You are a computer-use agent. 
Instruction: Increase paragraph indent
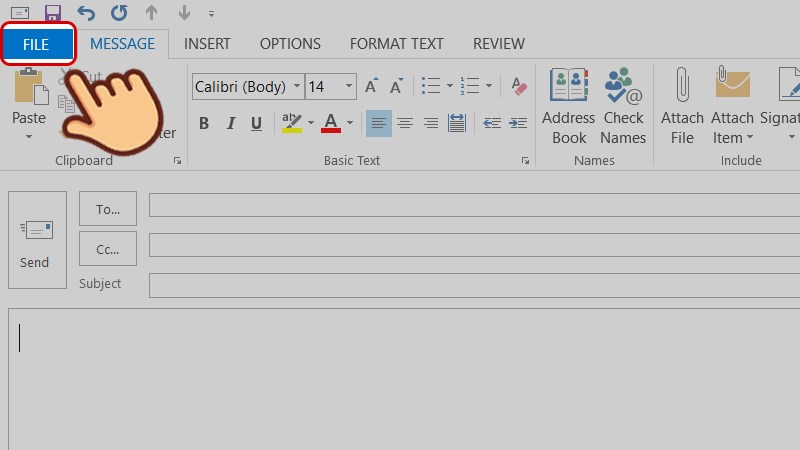pos(518,123)
